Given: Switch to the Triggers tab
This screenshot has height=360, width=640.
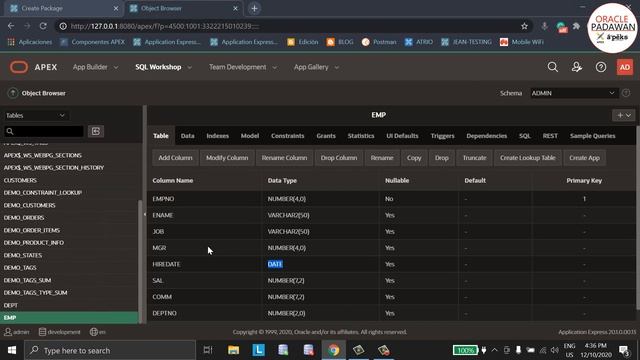Looking at the screenshot, I should click(x=442, y=136).
